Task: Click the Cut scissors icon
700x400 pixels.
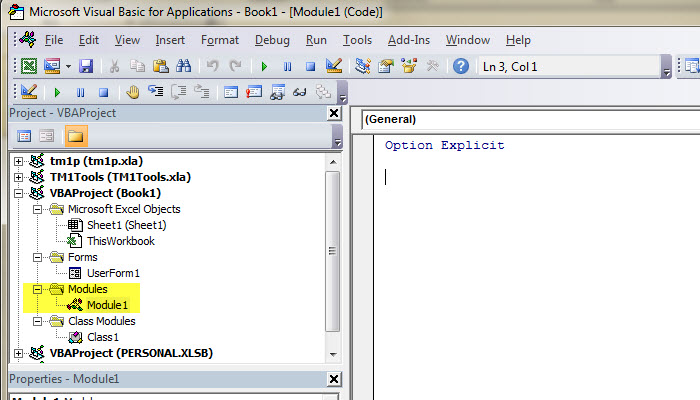Action: click(114, 66)
